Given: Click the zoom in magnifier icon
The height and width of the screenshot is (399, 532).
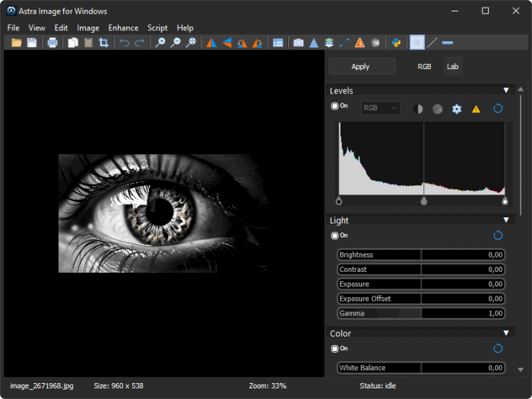Looking at the screenshot, I should pos(160,43).
